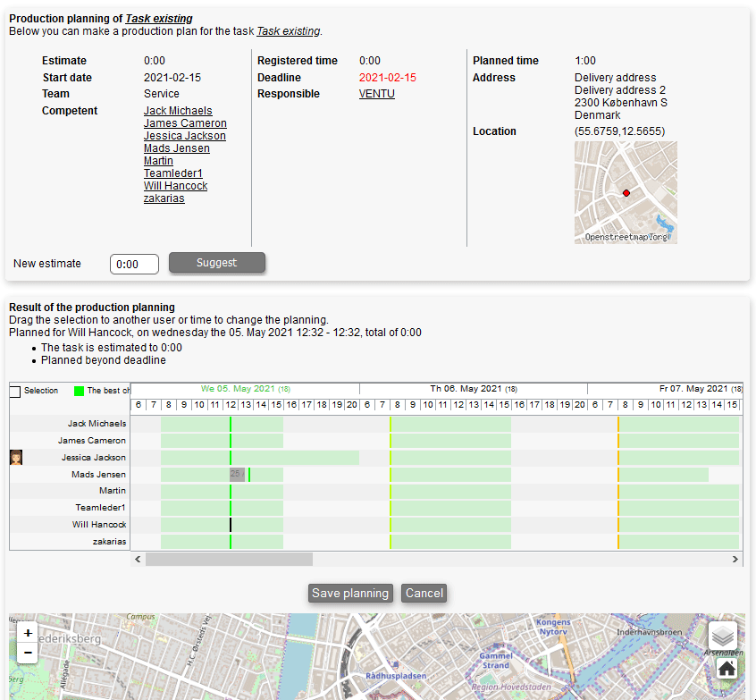Focus the New estimate input field
Screen dimensions: 756x700
coord(134,265)
